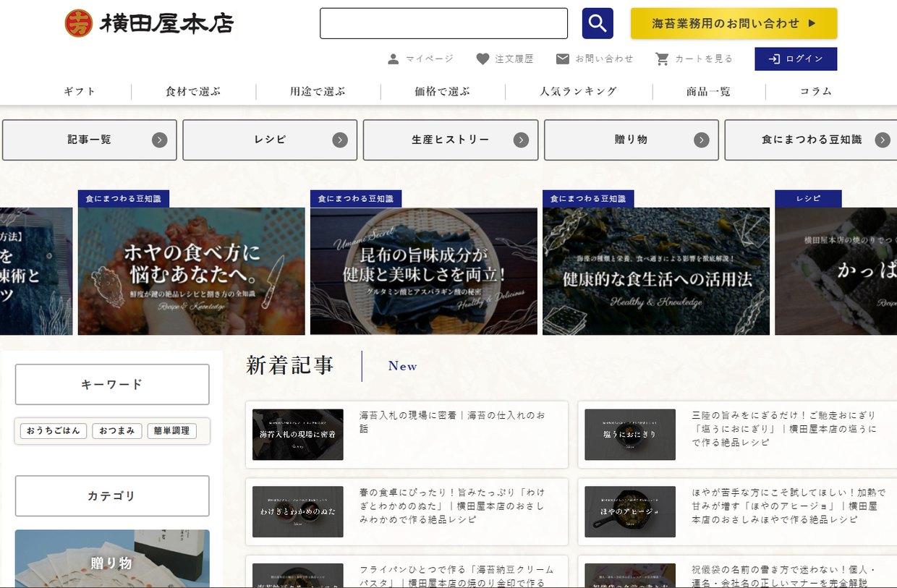Click the カテゴリ sidebar heading
Image resolution: width=897 pixels, height=588 pixels.
click(x=112, y=496)
